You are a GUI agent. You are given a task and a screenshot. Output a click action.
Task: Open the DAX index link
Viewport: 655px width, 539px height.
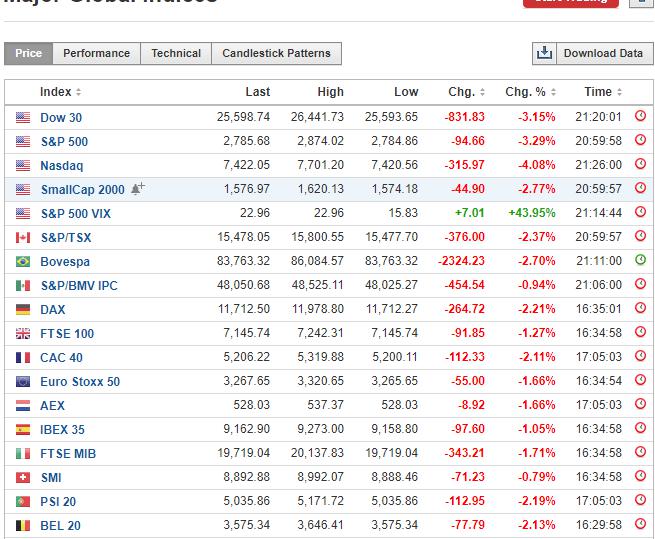[53, 310]
